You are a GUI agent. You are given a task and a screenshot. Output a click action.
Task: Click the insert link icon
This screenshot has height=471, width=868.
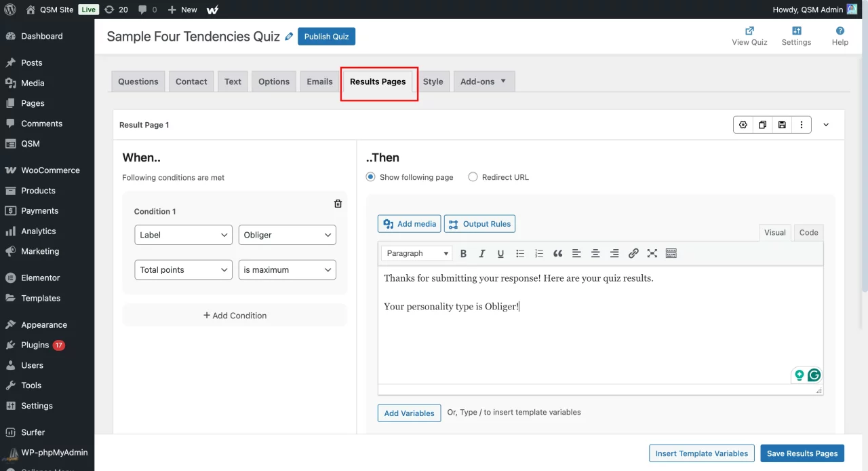click(x=633, y=254)
